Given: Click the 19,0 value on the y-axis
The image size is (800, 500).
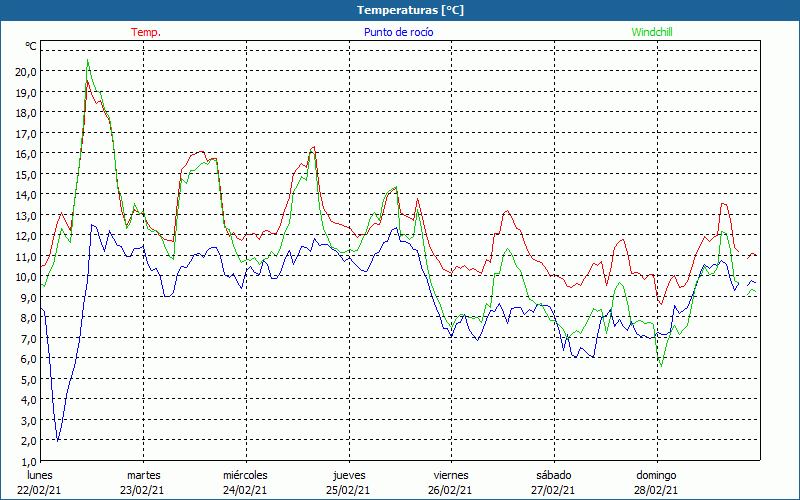Looking at the screenshot, I should tap(26, 92).
